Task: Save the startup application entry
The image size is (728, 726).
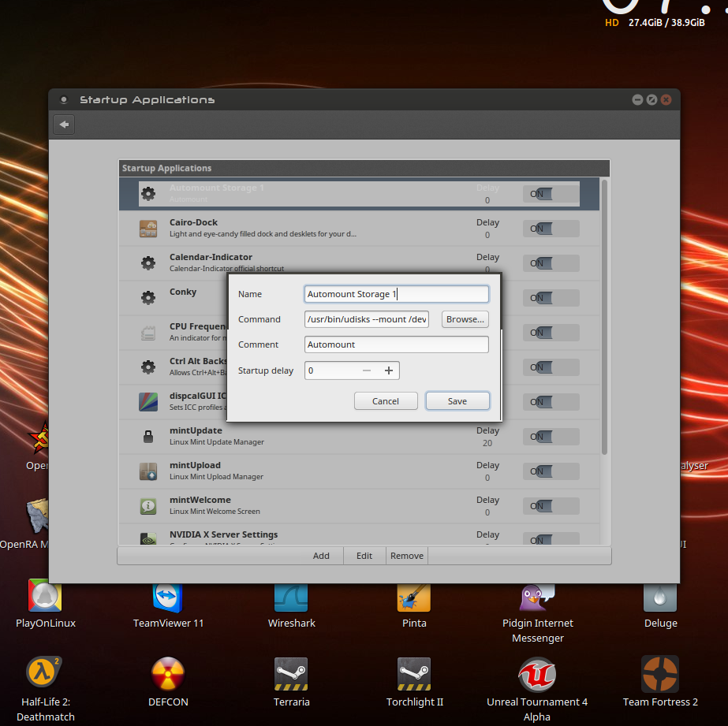Action: tap(457, 401)
